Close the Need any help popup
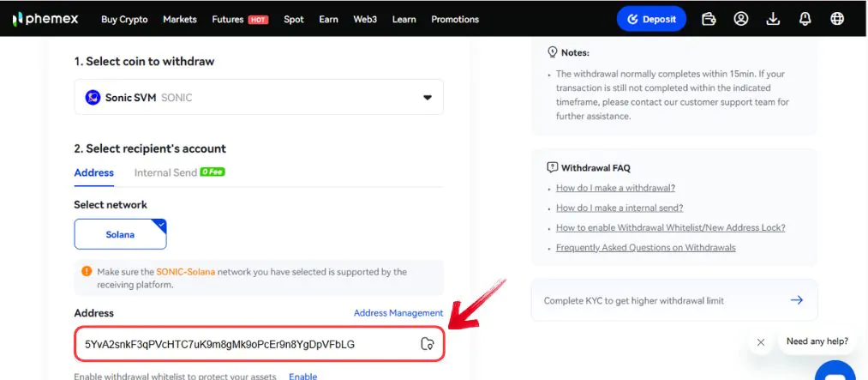 coord(761,342)
